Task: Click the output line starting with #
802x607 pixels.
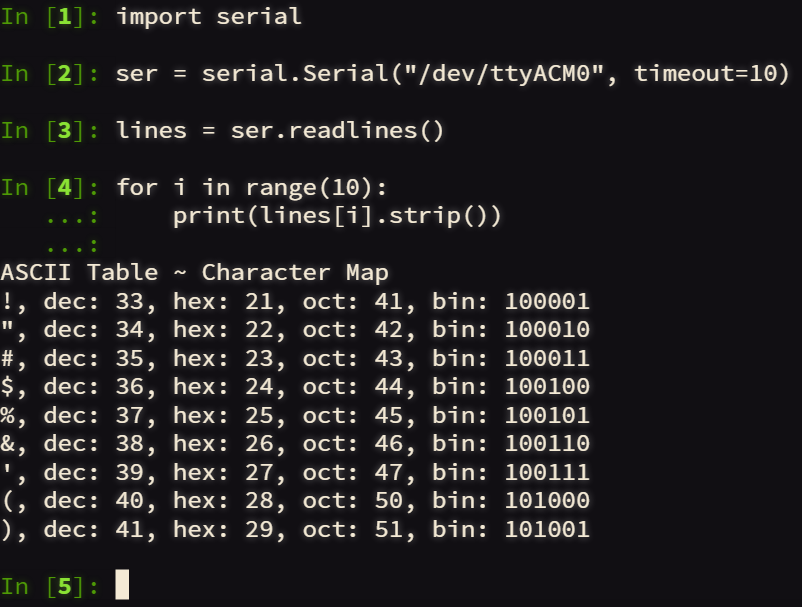Action: (295, 358)
